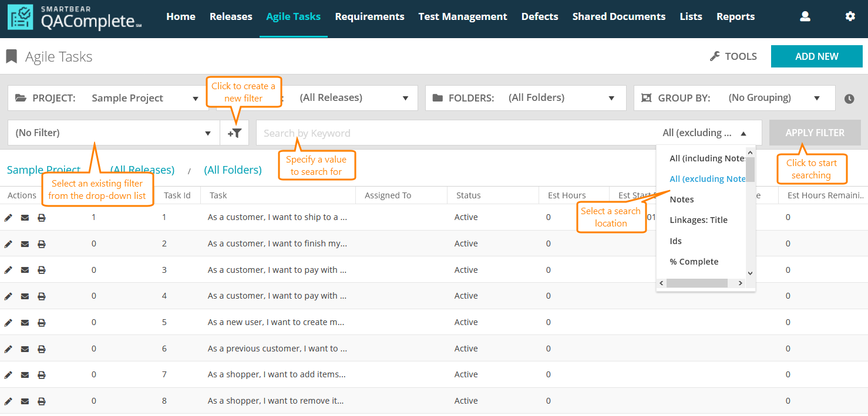The height and width of the screenshot is (416, 868).
Task: Click the email envelope icon for task 3
Action: click(25, 270)
